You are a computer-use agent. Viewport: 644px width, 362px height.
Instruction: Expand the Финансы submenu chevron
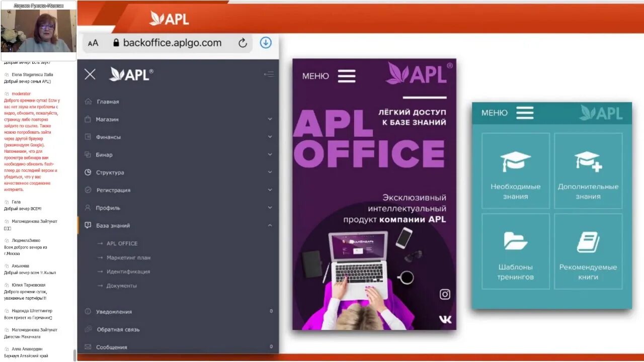pos(270,137)
